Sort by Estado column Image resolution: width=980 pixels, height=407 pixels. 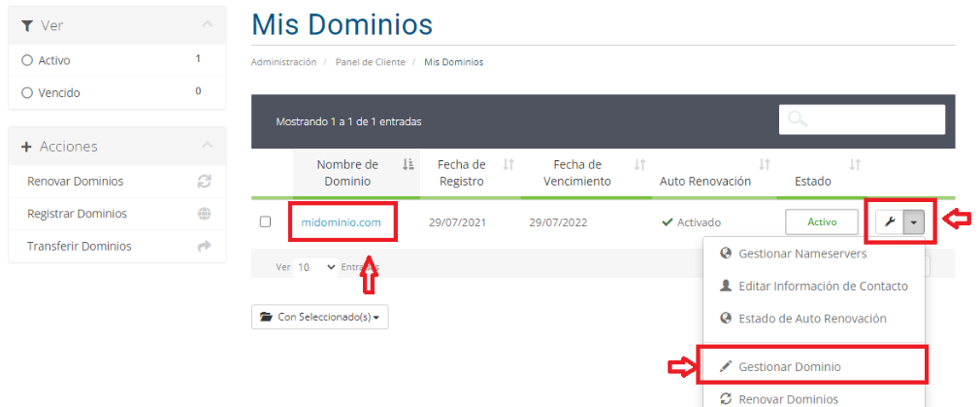point(821,174)
